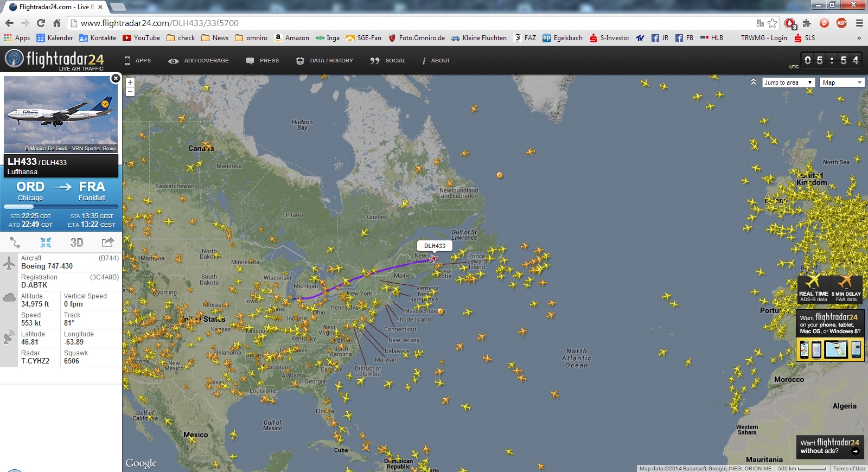This screenshot has height=472, width=868.
Task: Open the ABOUT menu
Action: click(x=436, y=61)
